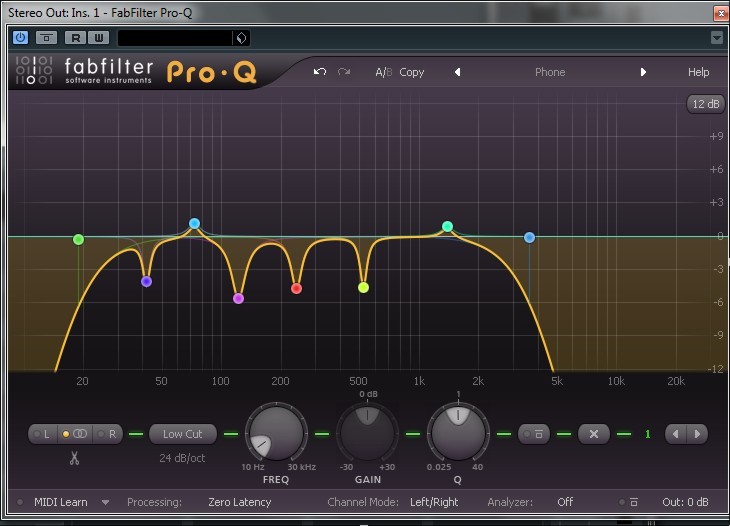Toggle the plugin bypass power button
Viewport: 730px width, 526px height.
[x=20, y=37]
